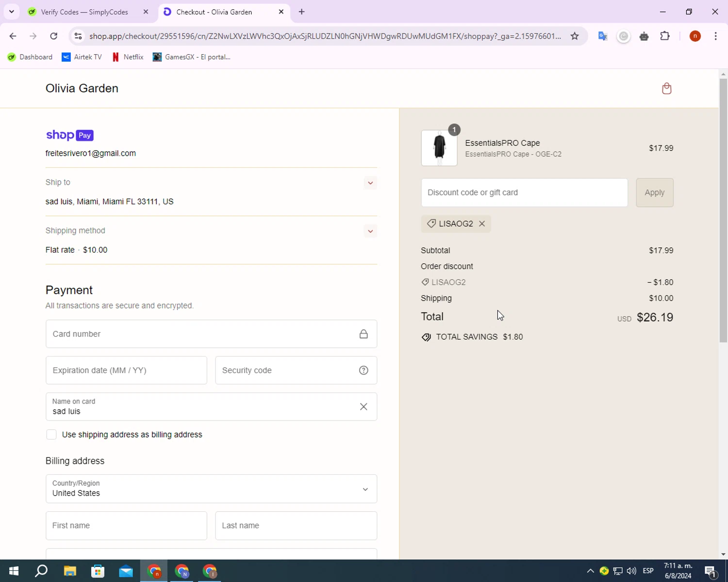Open the Country/Region dropdown

pyautogui.click(x=211, y=489)
